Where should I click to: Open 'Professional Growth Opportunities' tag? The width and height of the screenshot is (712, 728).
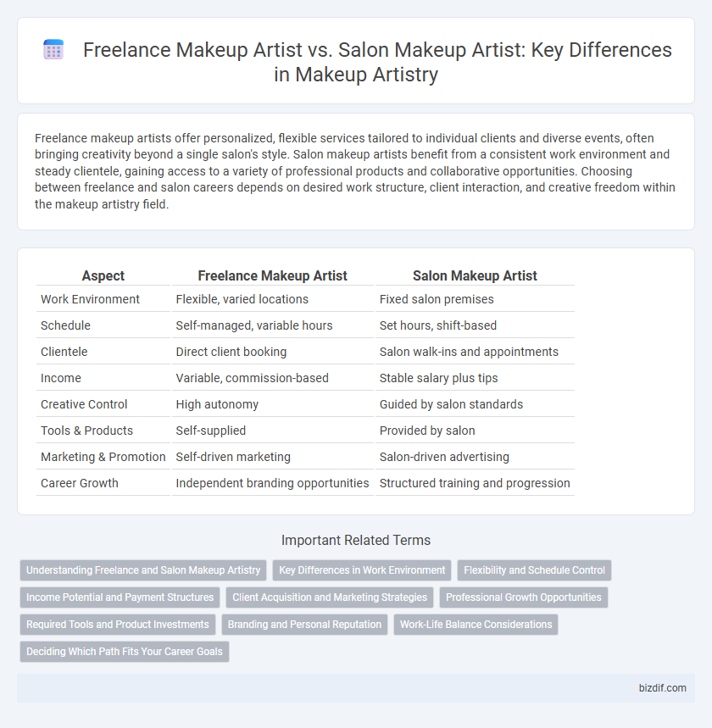click(524, 597)
